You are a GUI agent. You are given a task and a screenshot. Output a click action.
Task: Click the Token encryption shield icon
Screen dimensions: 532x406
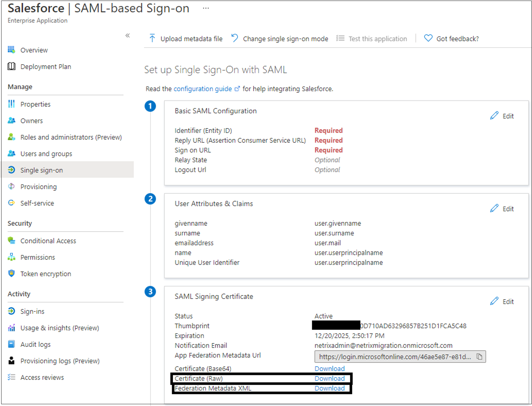[x=11, y=273]
